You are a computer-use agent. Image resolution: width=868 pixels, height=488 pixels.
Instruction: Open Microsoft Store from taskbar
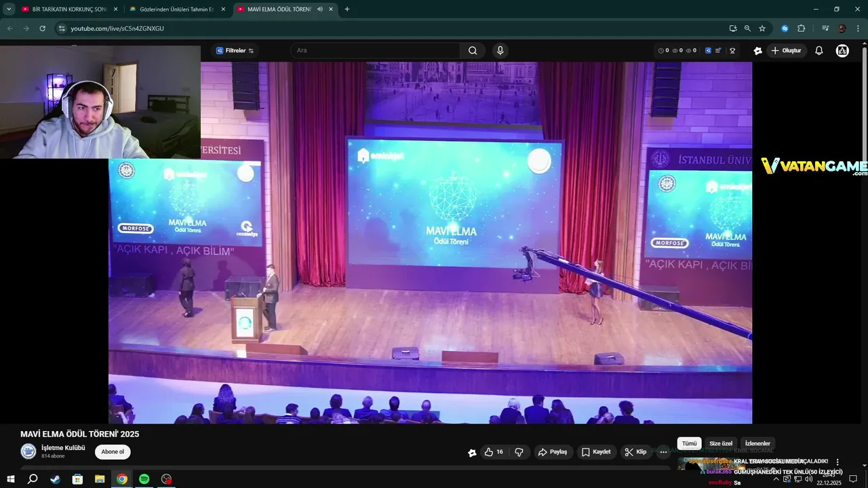click(x=77, y=479)
